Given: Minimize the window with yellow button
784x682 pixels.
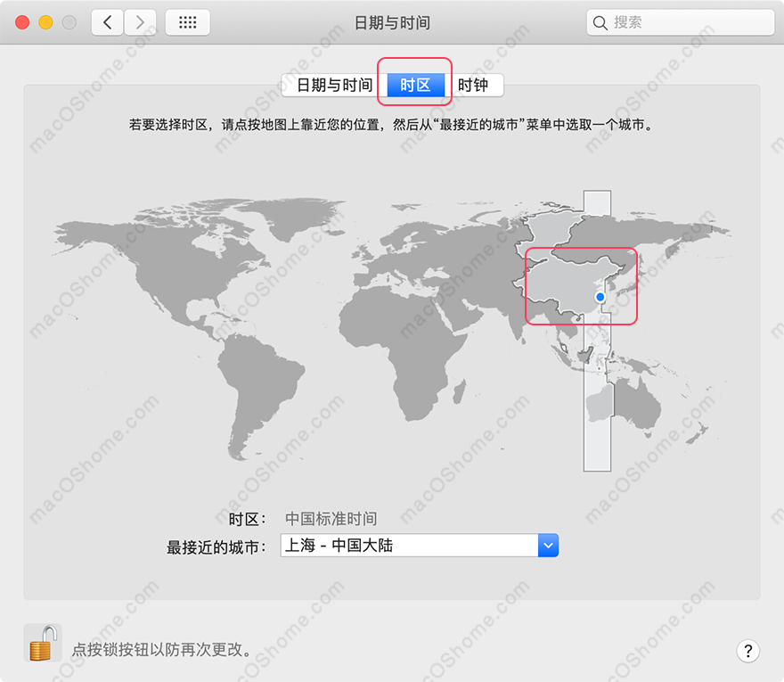Looking at the screenshot, I should tap(45, 22).
